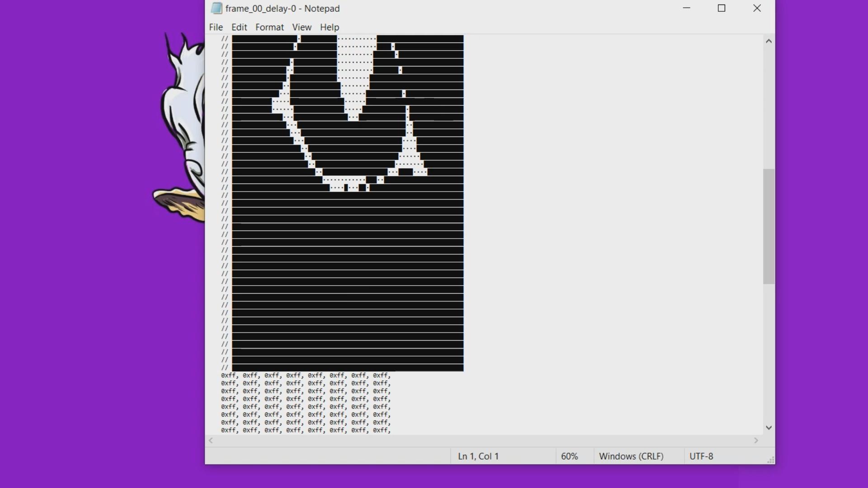Minimize the Notepad window
This screenshot has height=488, width=868.
[x=686, y=8]
